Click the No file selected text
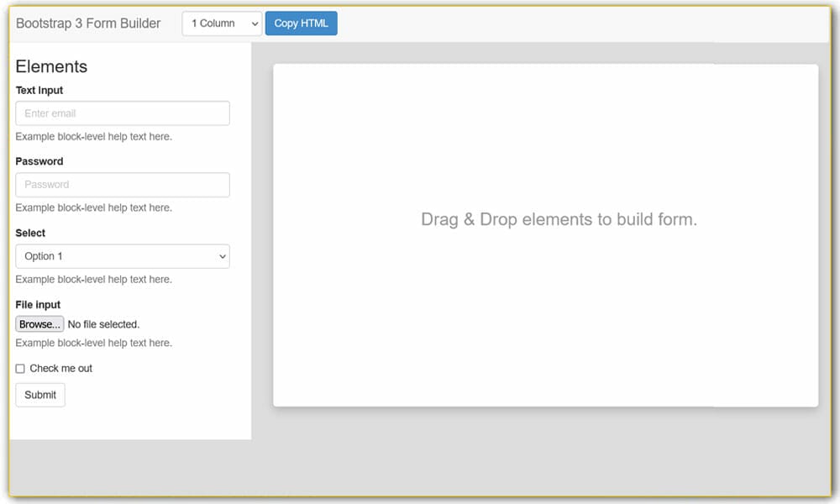840x504 pixels. tap(103, 324)
